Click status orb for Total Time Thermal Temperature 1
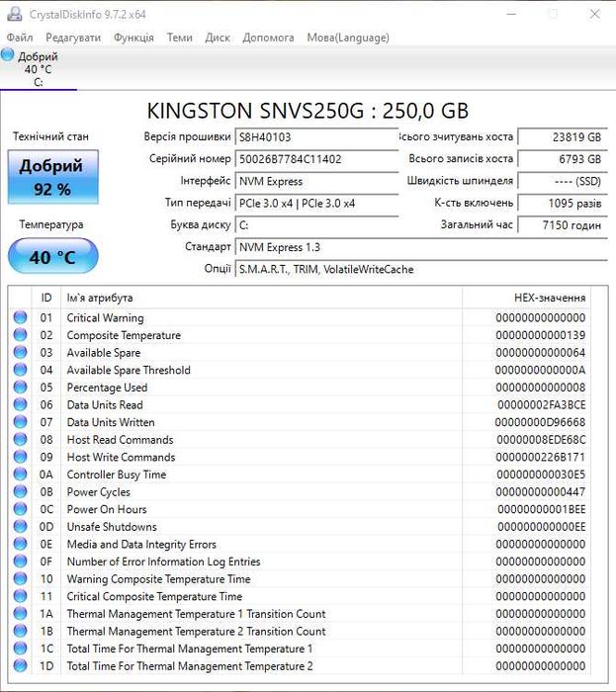616x692 pixels. point(21,649)
